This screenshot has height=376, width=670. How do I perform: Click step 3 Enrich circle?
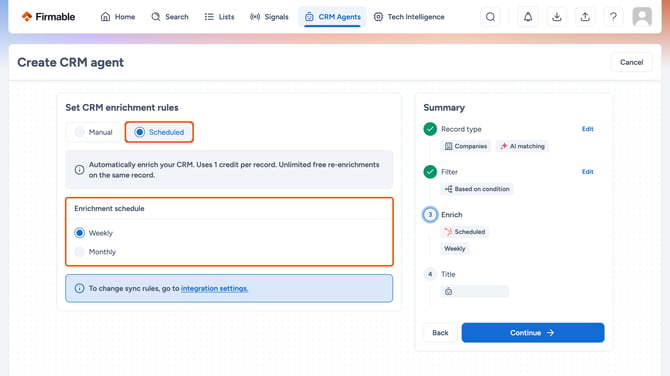[430, 214]
